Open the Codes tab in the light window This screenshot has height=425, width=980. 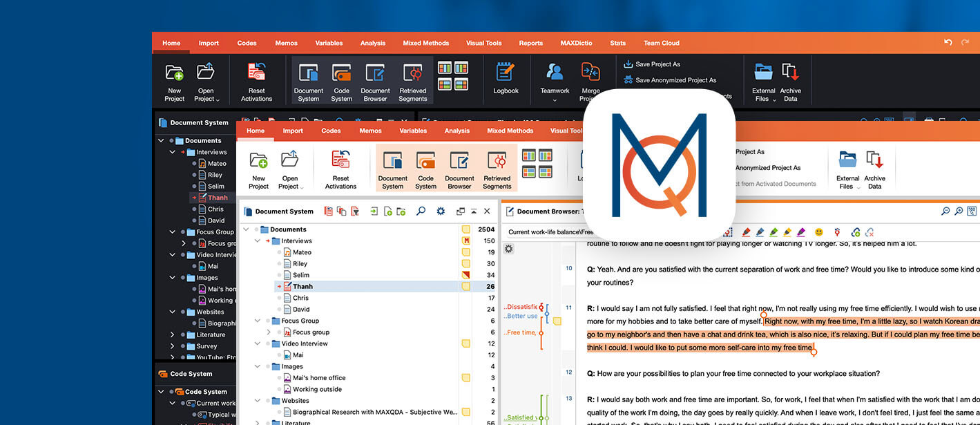click(331, 131)
